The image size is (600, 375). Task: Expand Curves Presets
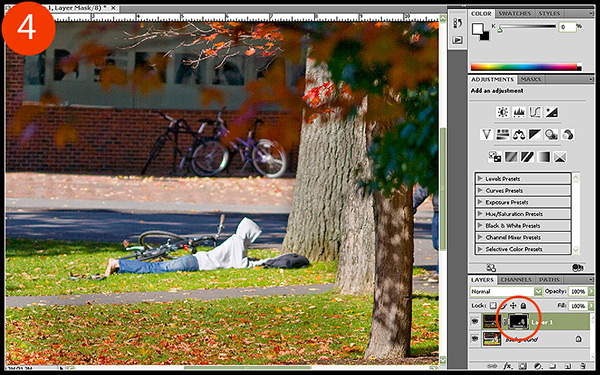(479, 190)
